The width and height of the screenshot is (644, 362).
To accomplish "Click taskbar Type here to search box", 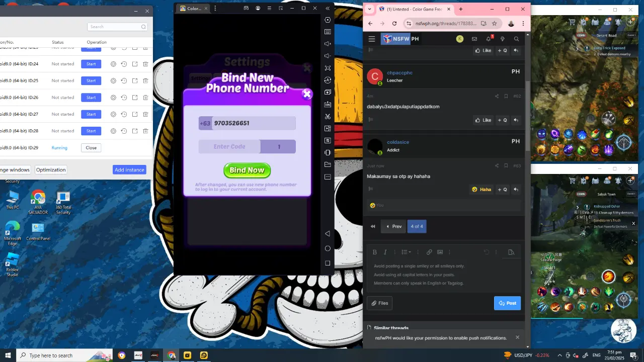I will (x=64, y=355).
